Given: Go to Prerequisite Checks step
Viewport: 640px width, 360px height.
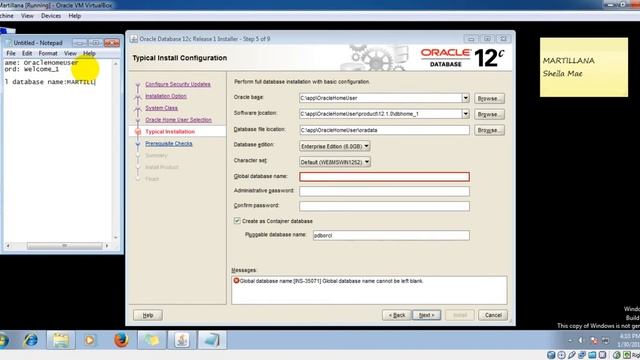Looking at the screenshot, I should coord(169,144).
